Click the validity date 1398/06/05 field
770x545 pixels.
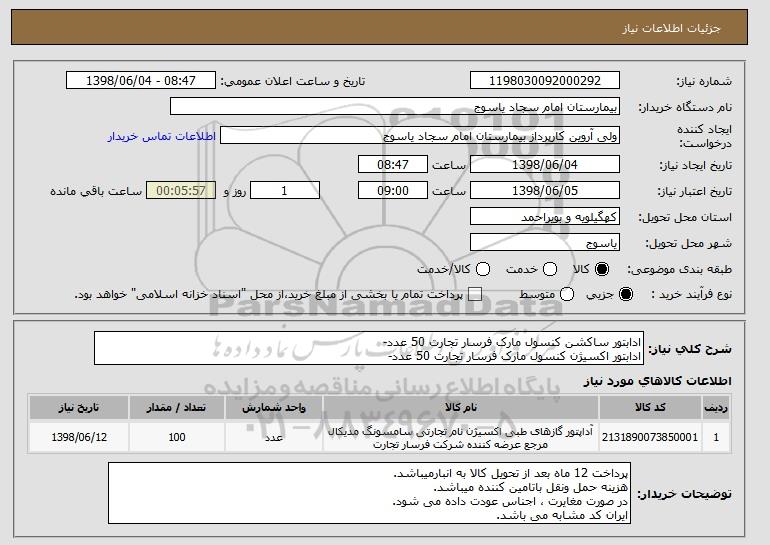point(545,191)
